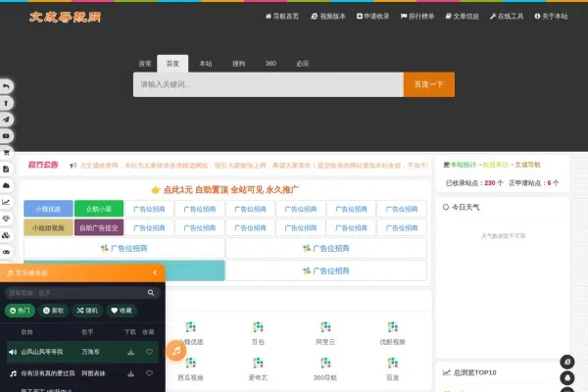Show the 收藏 favorites list in music player
This screenshot has height=392, width=588.
(122, 311)
